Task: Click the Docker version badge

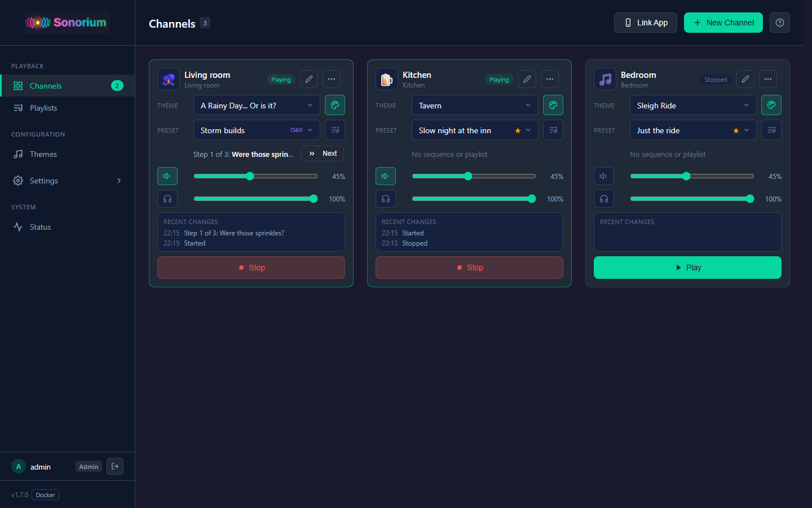Action: [45, 495]
